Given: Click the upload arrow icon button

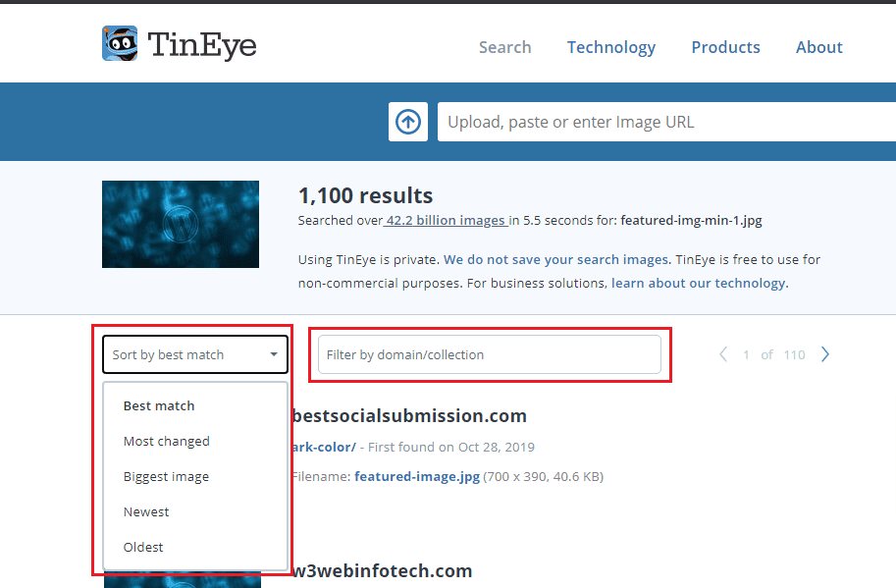Looking at the screenshot, I should (x=408, y=122).
